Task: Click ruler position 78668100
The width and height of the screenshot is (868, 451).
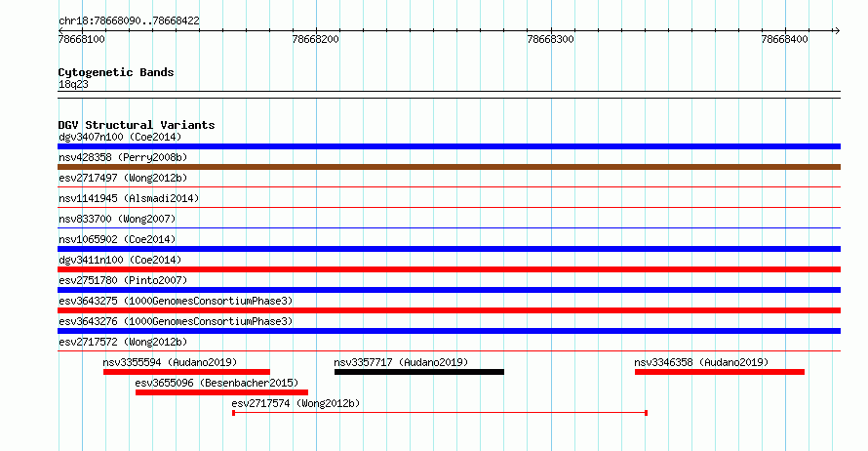Action: [x=81, y=39]
